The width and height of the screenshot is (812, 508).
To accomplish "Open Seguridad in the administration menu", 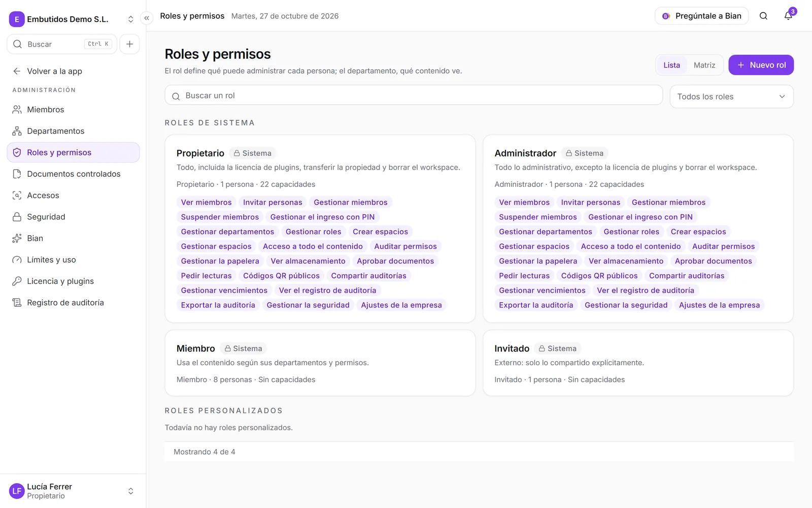I will (73, 217).
